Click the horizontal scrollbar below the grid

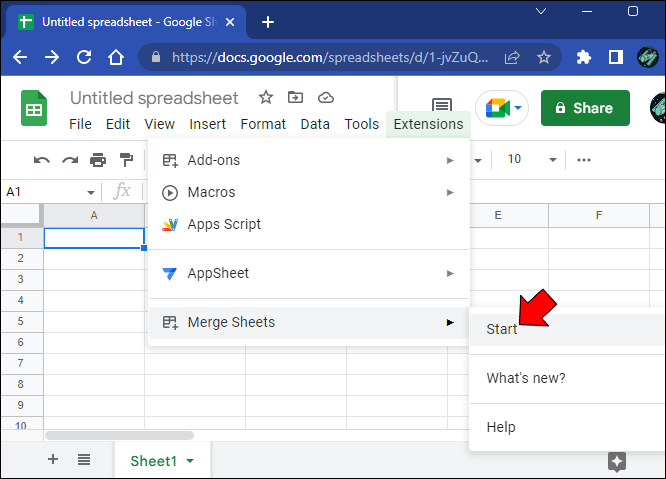tap(119, 435)
